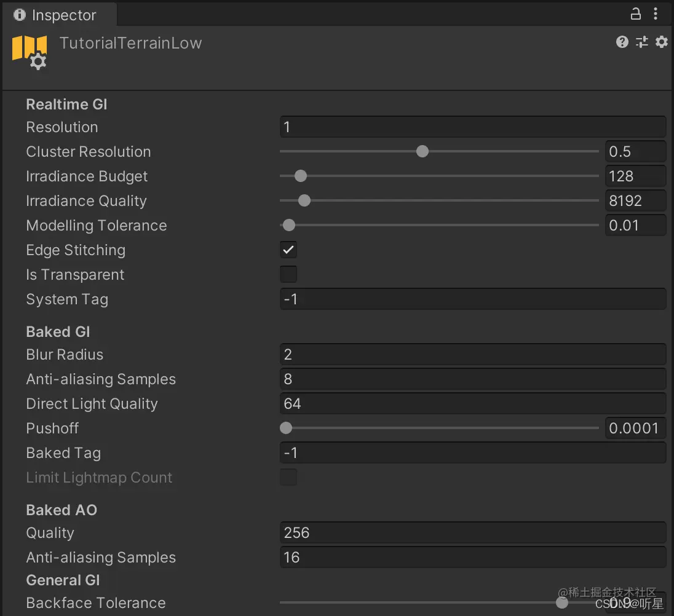Click the Irradiance Quality value field 8192

click(636, 200)
